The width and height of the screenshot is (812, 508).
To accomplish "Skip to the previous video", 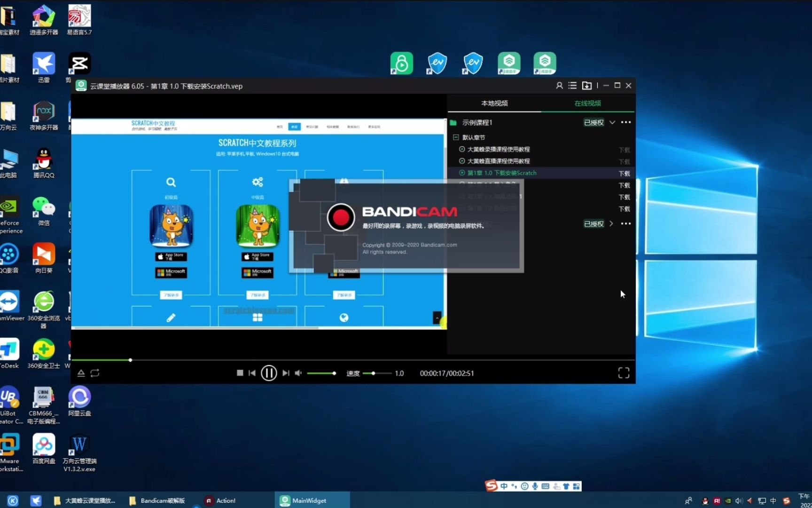I will pyautogui.click(x=252, y=373).
